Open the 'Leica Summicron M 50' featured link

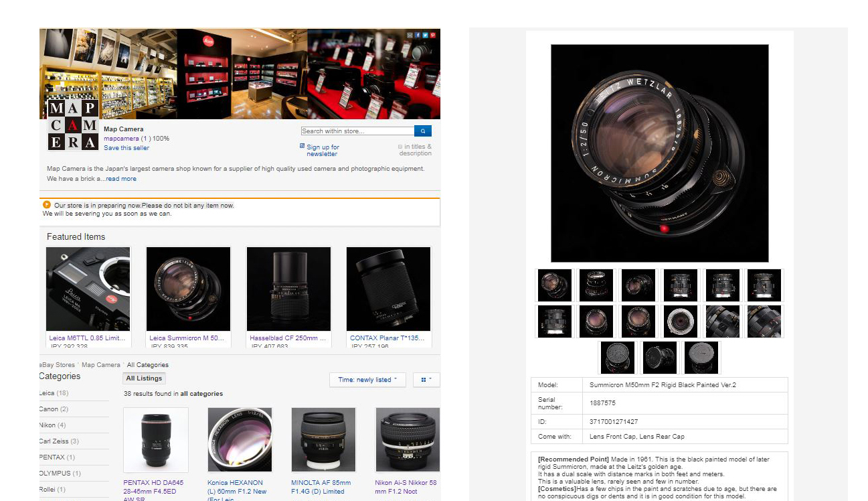pyautogui.click(x=188, y=338)
